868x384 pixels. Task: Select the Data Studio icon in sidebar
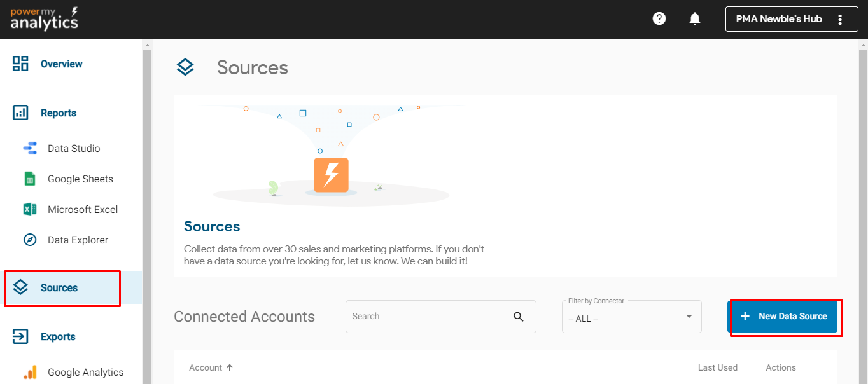[30, 148]
